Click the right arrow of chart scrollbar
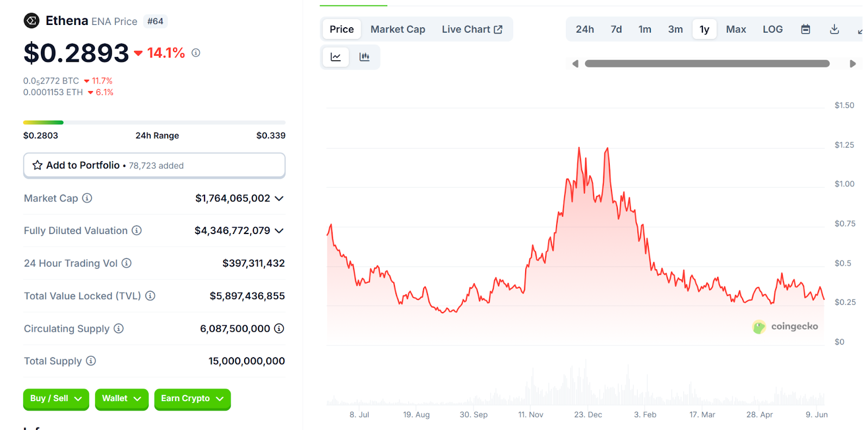 pos(852,64)
